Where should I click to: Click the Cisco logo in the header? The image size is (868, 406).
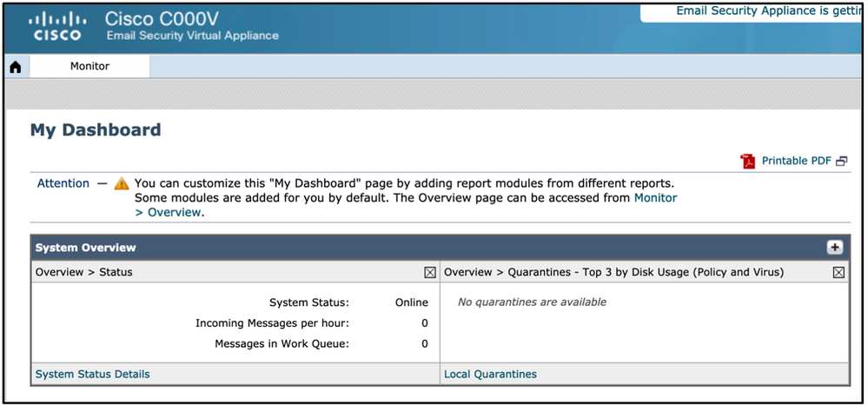tap(57, 27)
